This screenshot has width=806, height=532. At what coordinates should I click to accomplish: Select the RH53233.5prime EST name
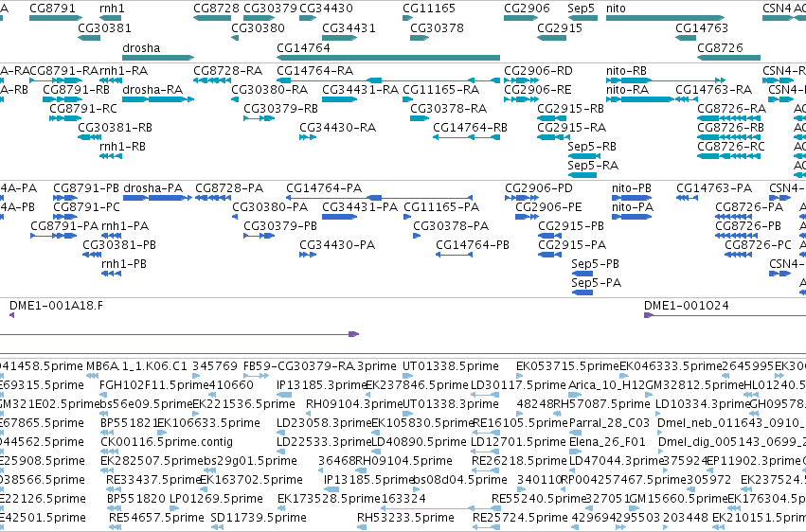pyautogui.click(x=405, y=517)
